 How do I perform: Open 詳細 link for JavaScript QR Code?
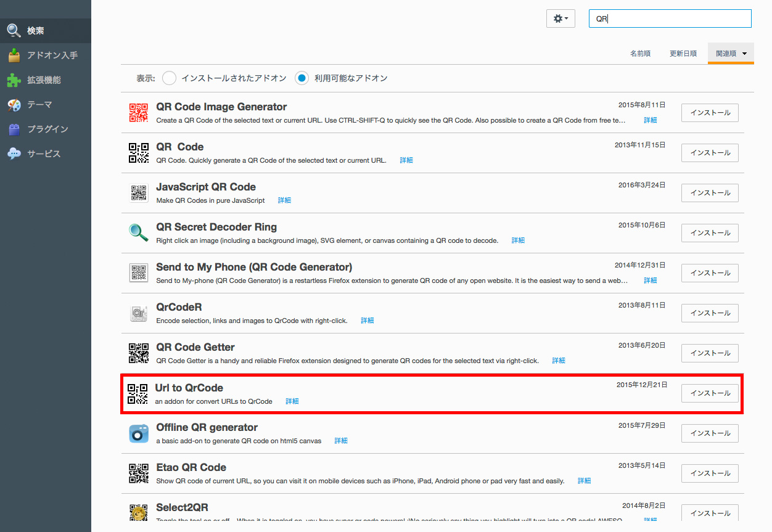click(284, 200)
